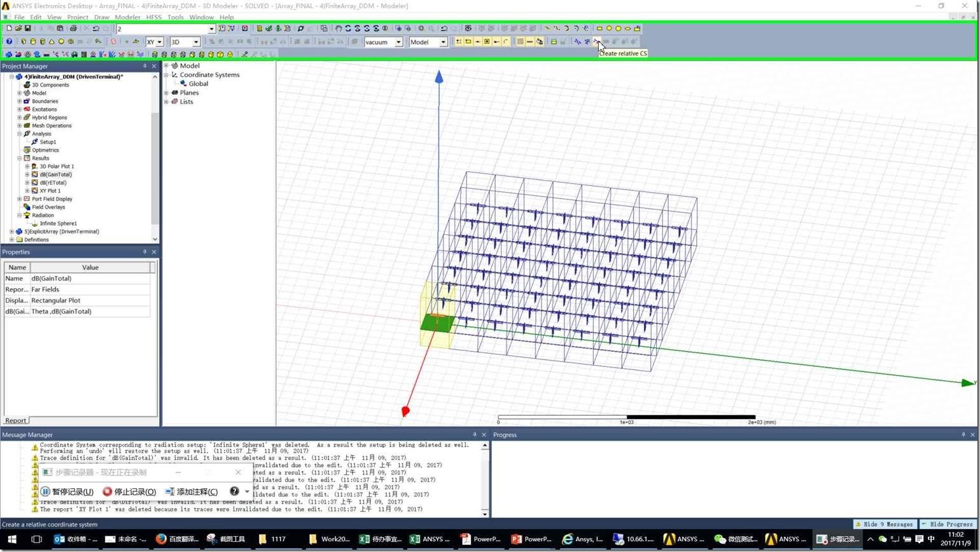This screenshot has height=552, width=980.
Task: Open the Modeler menu
Action: coord(127,17)
